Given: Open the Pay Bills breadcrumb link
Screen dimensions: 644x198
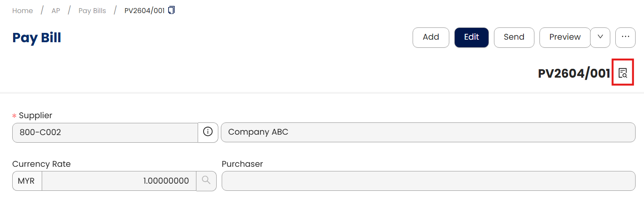Looking at the screenshot, I should coord(92,11).
